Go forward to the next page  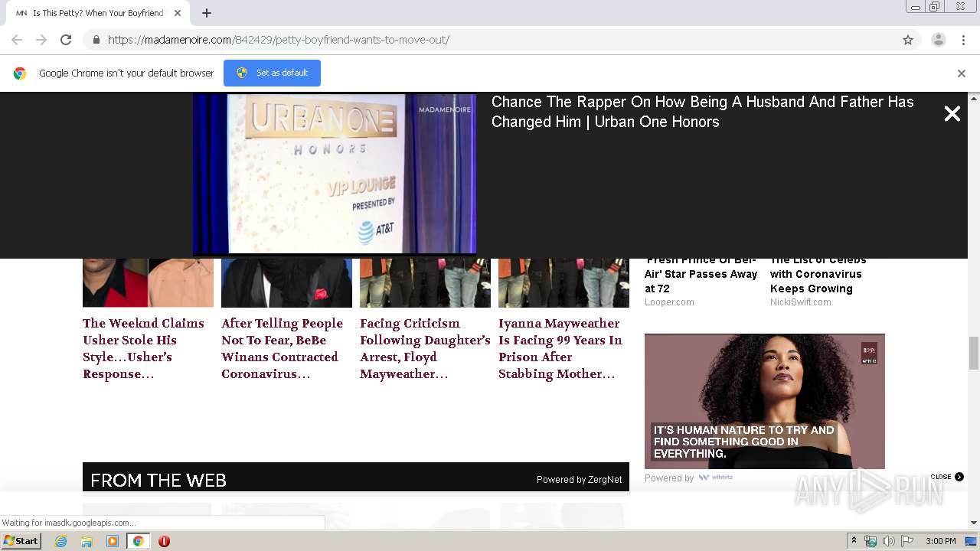(x=41, y=40)
